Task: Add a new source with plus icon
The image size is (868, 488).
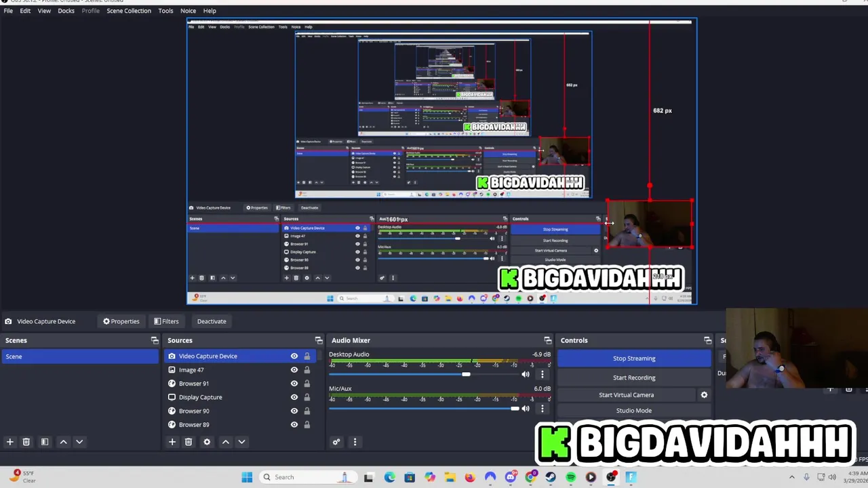Action: coord(172,442)
